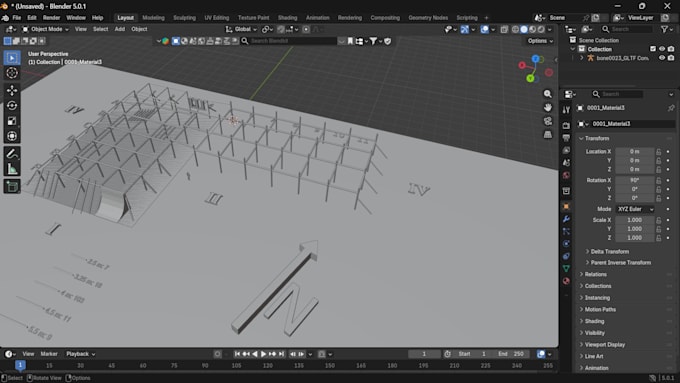Open the Render menu
680x383 pixels.
pos(51,18)
